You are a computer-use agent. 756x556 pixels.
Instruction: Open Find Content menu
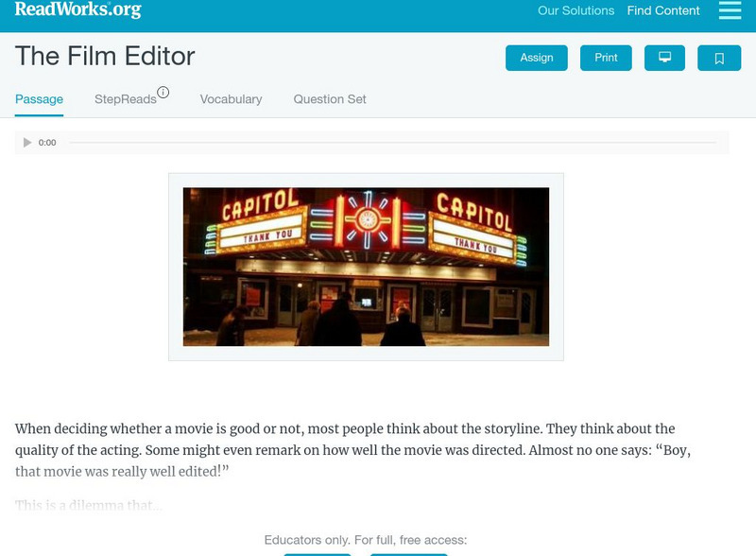coord(663,10)
